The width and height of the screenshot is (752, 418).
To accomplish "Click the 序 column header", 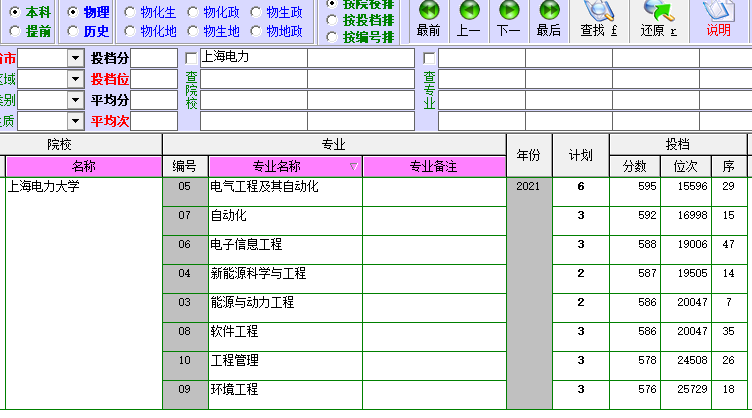I will point(728,166).
